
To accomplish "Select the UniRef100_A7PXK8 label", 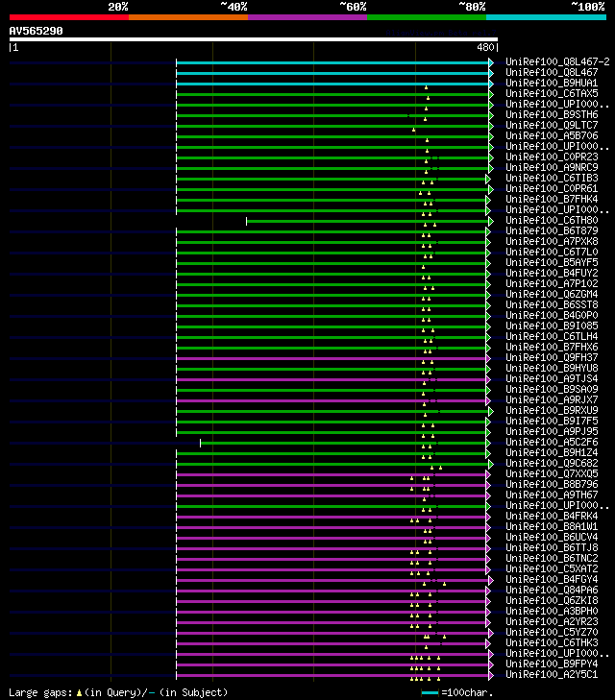I will pyautogui.click(x=552, y=242).
